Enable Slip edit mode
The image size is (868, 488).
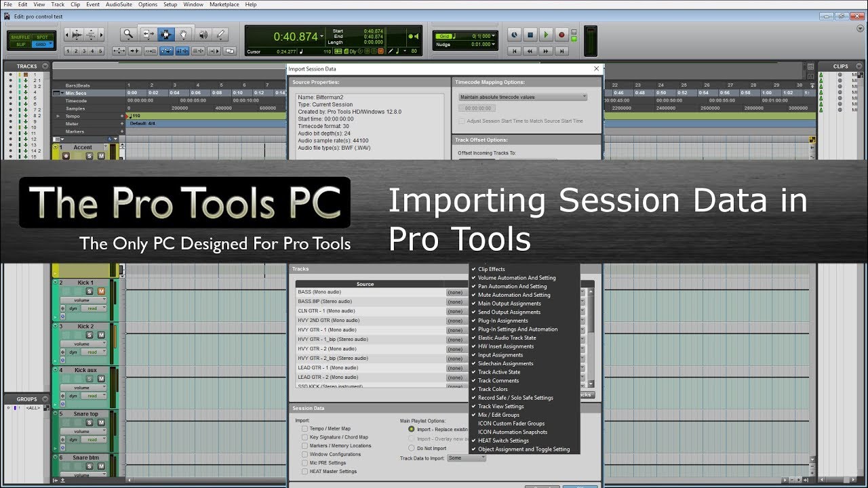coord(21,44)
